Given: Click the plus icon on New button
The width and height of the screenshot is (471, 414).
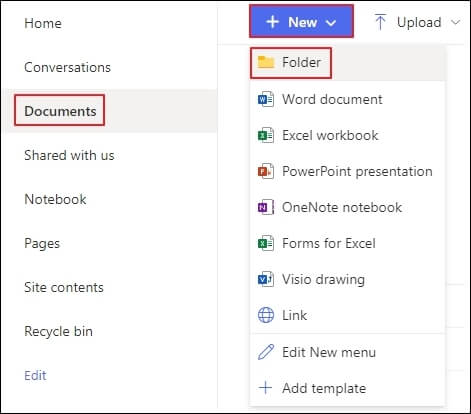Looking at the screenshot, I should (x=272, y=22).
